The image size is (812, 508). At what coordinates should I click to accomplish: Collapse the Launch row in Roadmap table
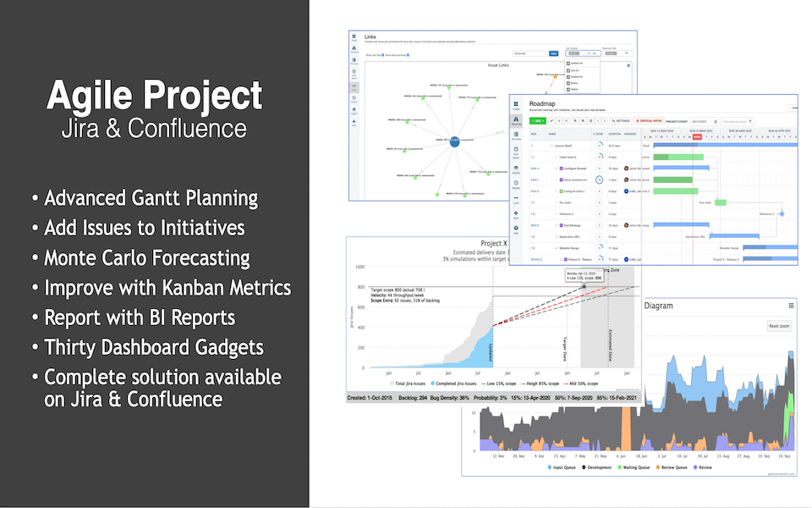click(x=551, y=146)
